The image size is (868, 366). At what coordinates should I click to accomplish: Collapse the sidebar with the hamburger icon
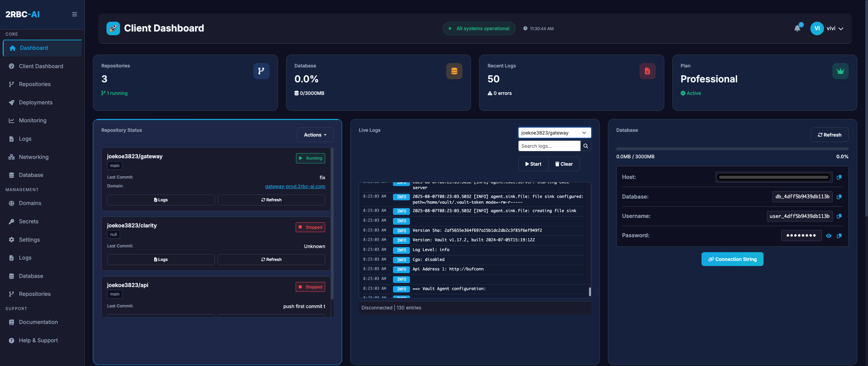tap(74, 14)
